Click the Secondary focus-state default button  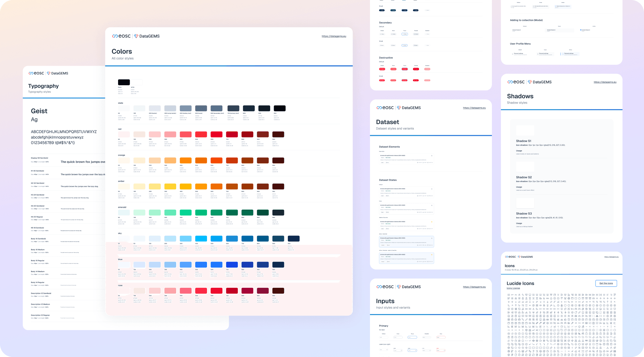pos(405,34)
